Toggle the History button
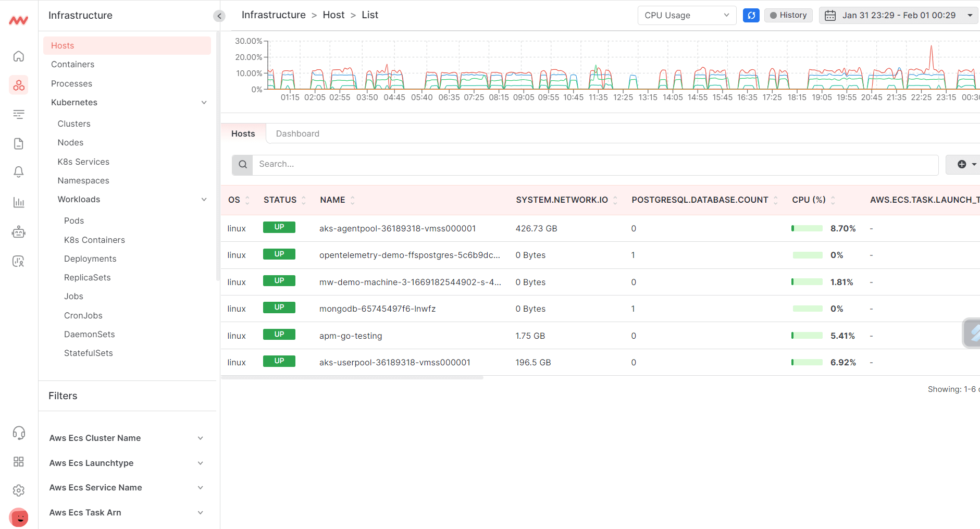The width and height of the screenshot is (980, 529). 788,15
